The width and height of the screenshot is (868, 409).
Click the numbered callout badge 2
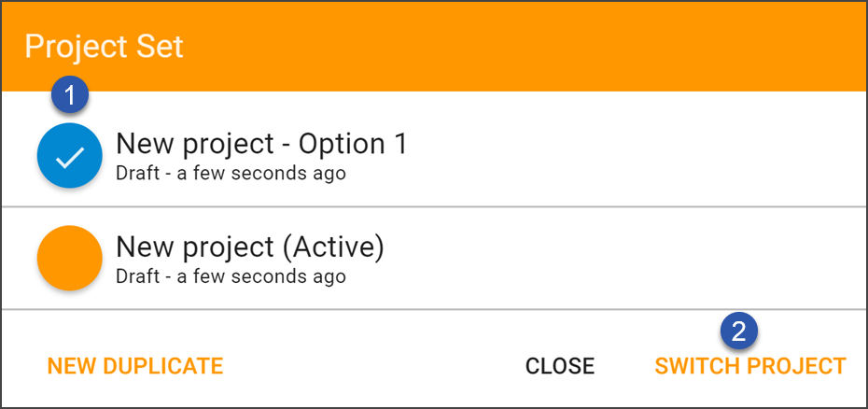click(x=739, y=331)
